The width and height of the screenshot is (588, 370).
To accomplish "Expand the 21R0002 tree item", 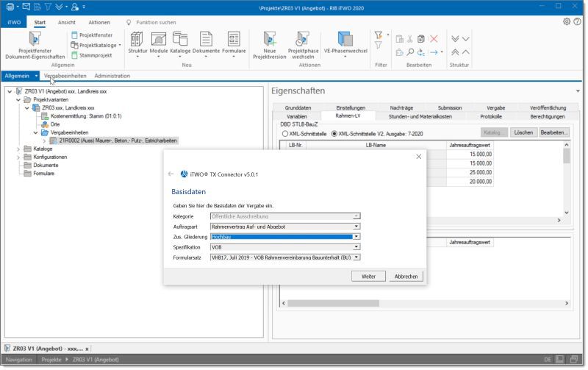I will pyautogui.click(x=44, y=140).
